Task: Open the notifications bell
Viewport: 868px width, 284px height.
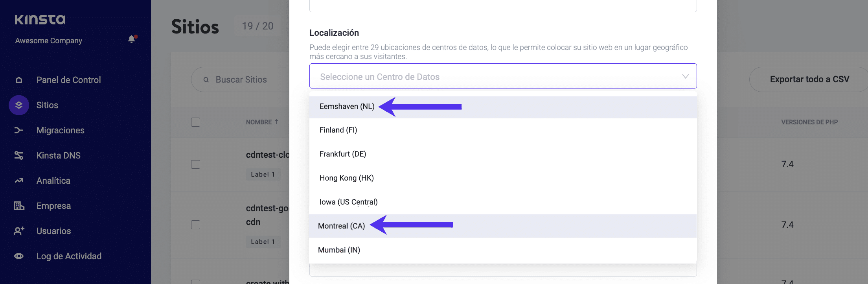Action: (x=132, y=39)
